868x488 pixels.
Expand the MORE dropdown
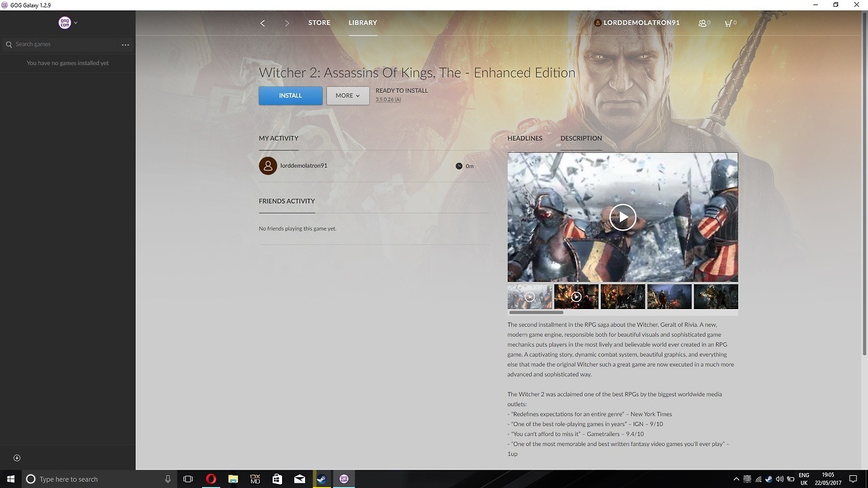tap(348, 96)
